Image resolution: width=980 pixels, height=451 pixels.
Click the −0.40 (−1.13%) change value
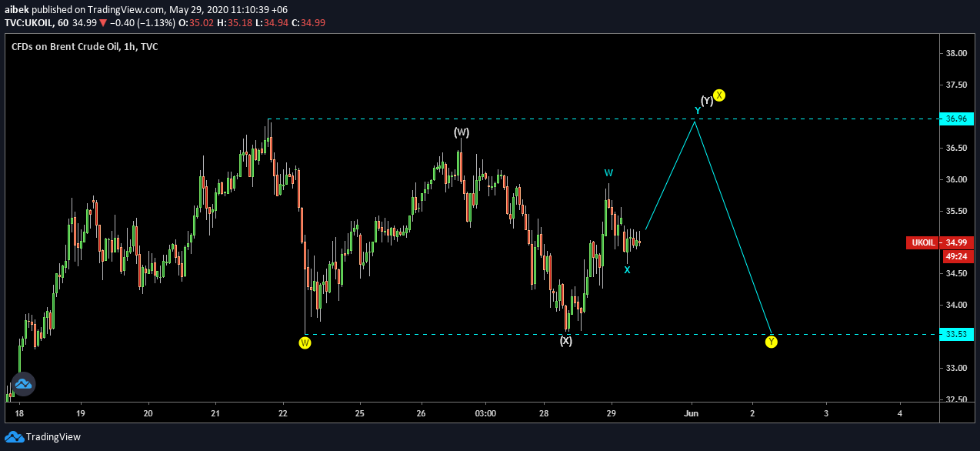click(143, 22)
